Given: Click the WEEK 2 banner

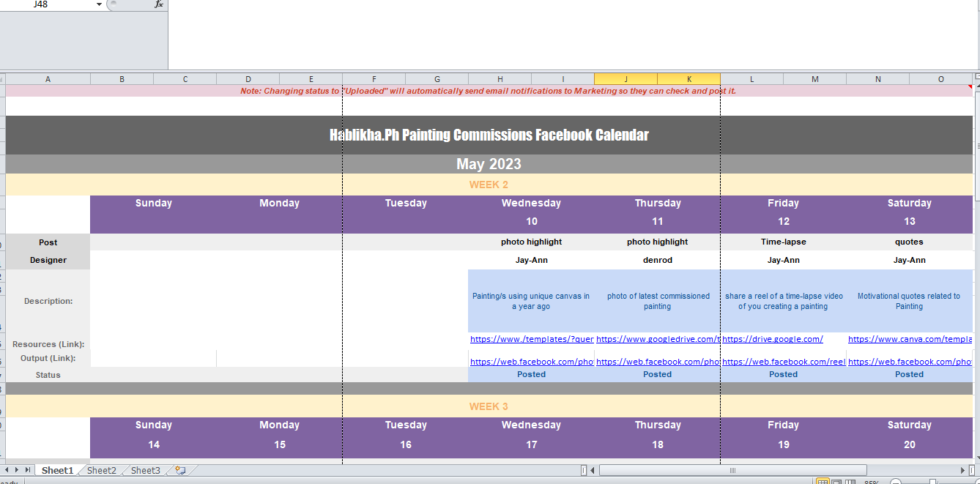Looking at the screenshot, I should [x=489, y=185].
